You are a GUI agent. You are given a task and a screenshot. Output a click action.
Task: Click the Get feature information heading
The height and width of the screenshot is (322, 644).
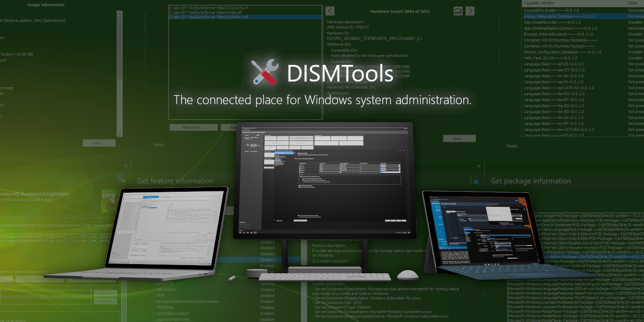tap(175, 181)
